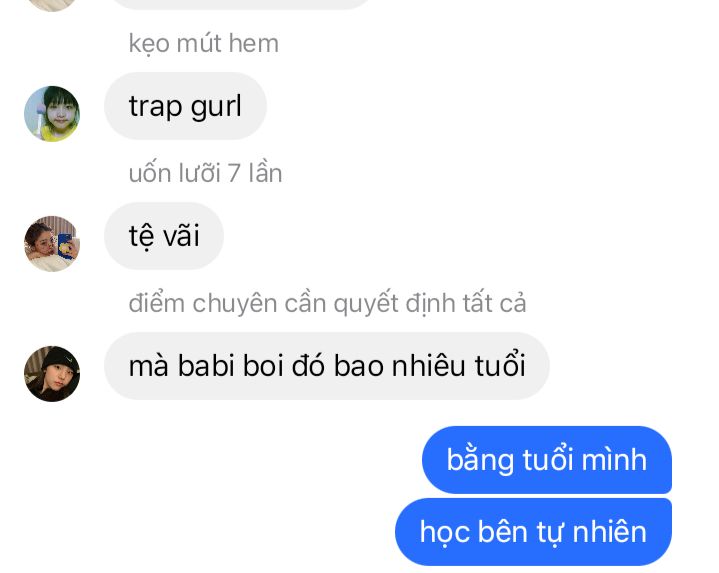This screenshot has height=573, width=719.
Task: Click sender name "uốn lưỡi 7 lần"
Action: 205,173
